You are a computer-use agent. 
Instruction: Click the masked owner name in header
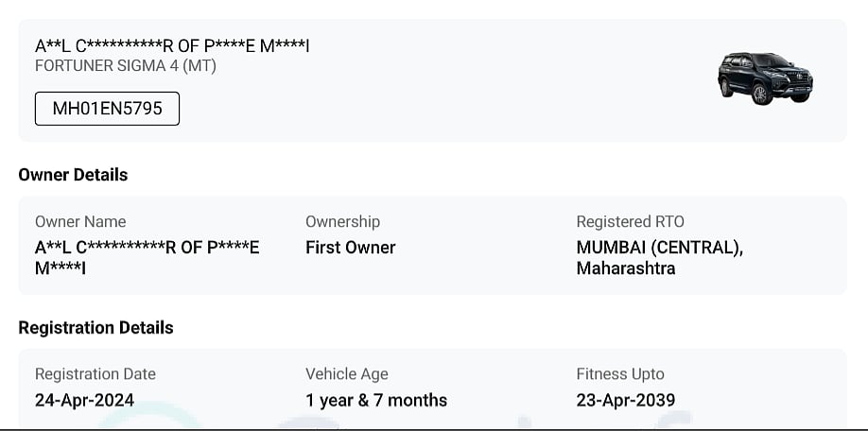click(172, 45)
